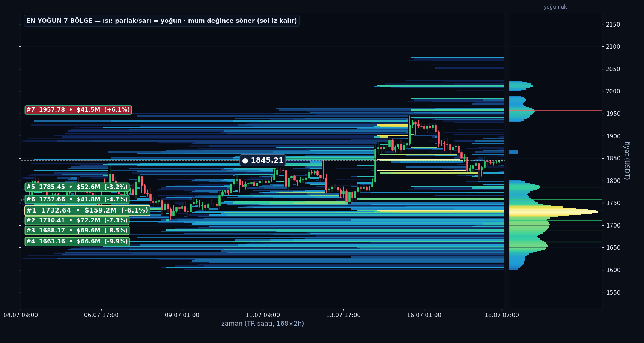
Task: Click the current price tag 1845.21
Action: coord(263,160)
